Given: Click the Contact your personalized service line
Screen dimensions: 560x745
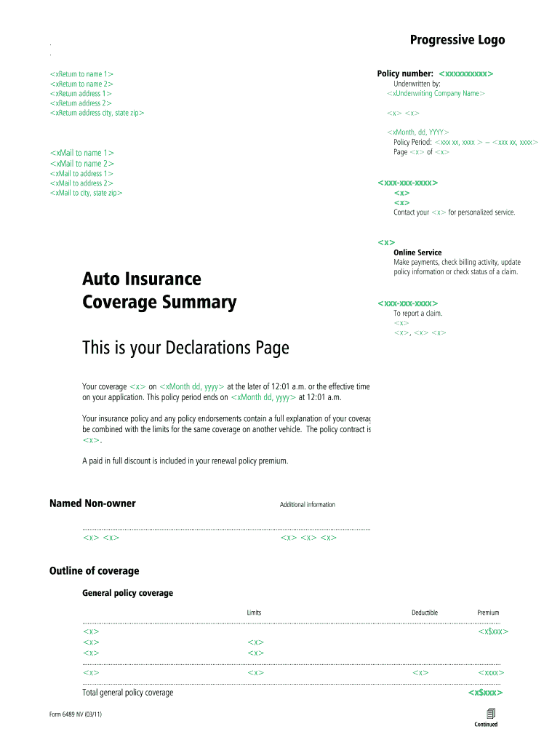Looking at the screenshot, I should pos(454,212).
